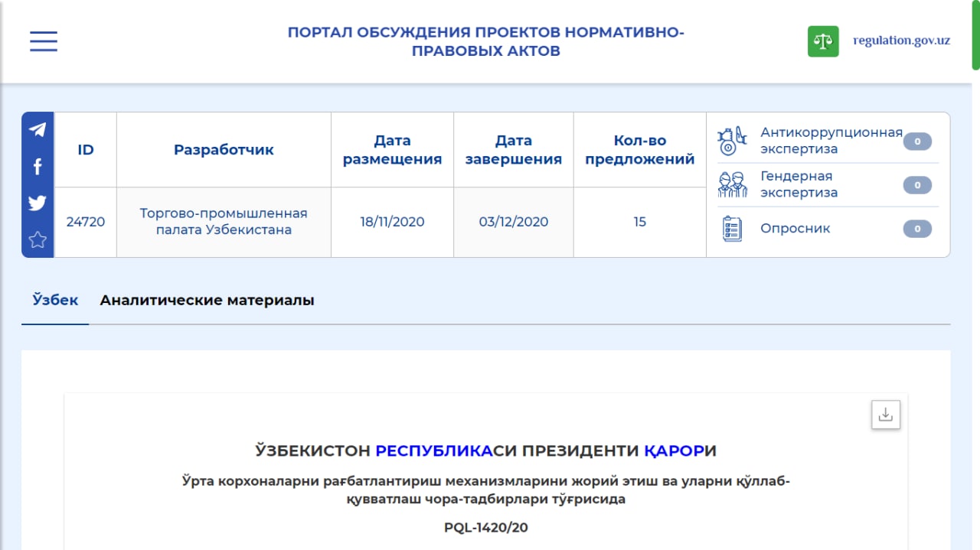Click document number PQL-1420/20
The width and height of the screenshot is (980, 550).
click(x=486, y=527)
